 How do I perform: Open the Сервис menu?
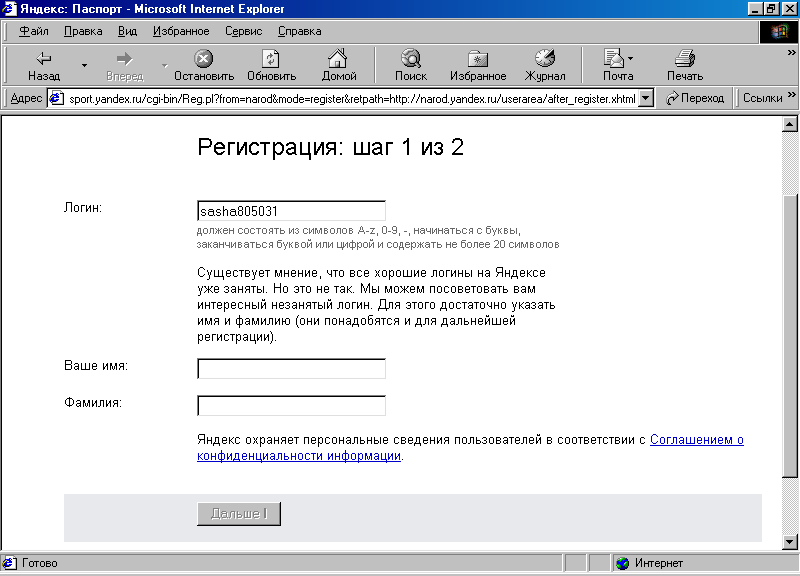pyautogui.click(x=244, y=31)
